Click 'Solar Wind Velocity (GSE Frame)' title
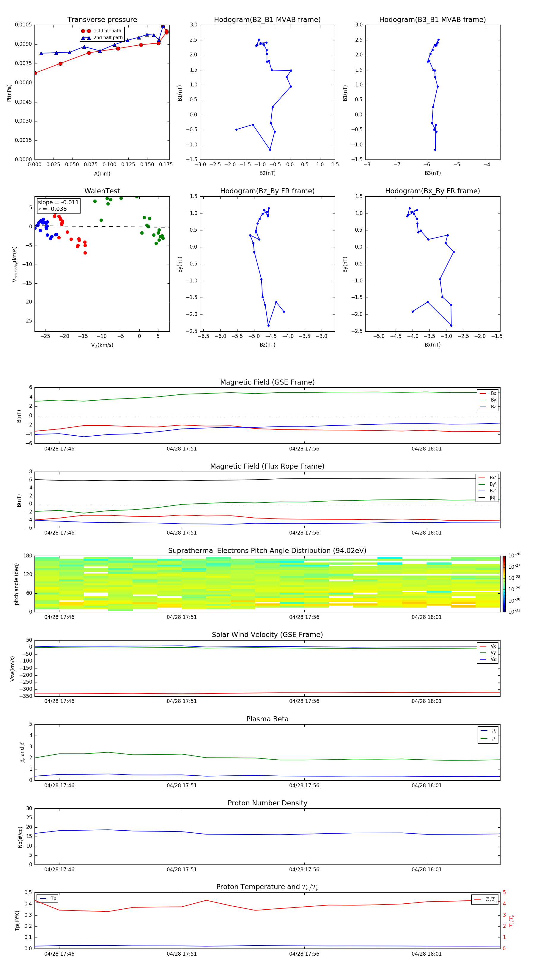The height and width of the screenshot is (980, 535). pyautogui.click(x=267, y=635)
